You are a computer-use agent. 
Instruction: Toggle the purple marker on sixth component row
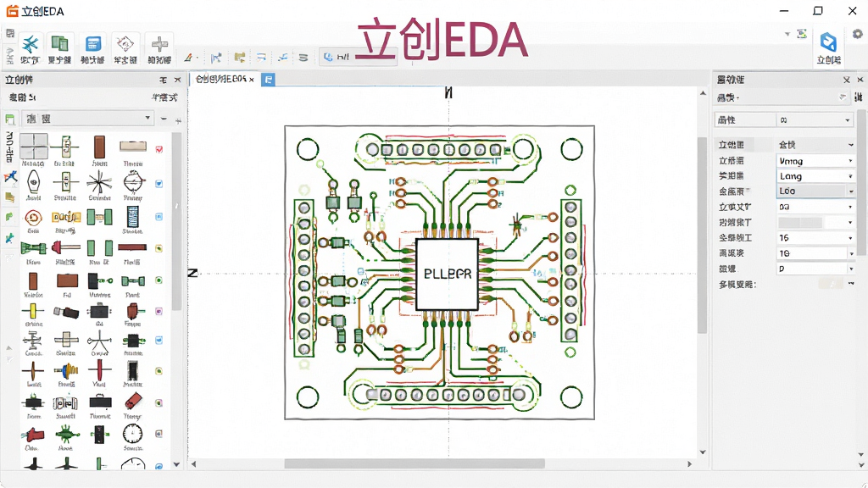(x=159, y=312)
